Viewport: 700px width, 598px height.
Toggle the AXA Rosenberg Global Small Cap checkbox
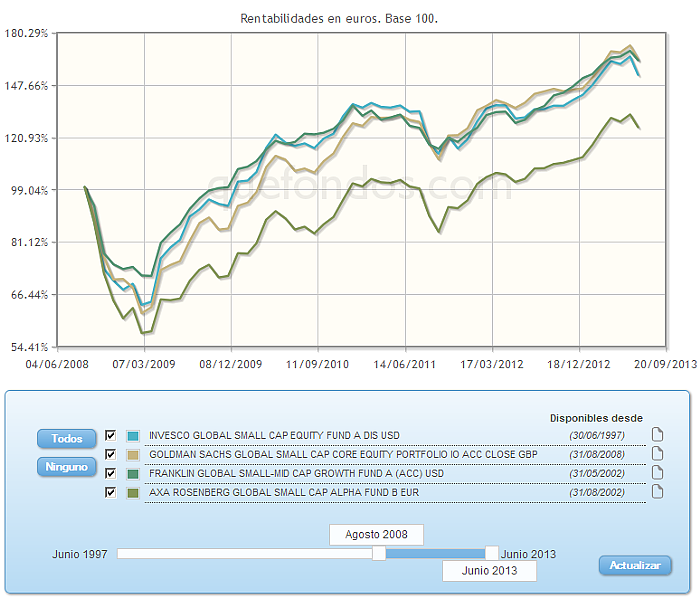110,492
